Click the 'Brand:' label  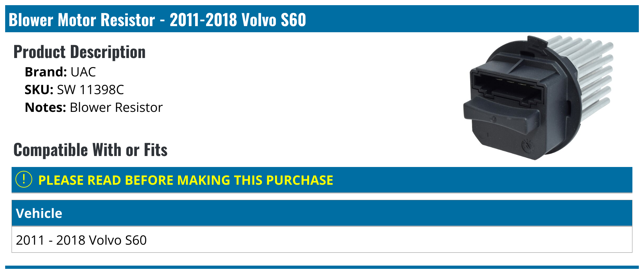[x=46, y=72]
